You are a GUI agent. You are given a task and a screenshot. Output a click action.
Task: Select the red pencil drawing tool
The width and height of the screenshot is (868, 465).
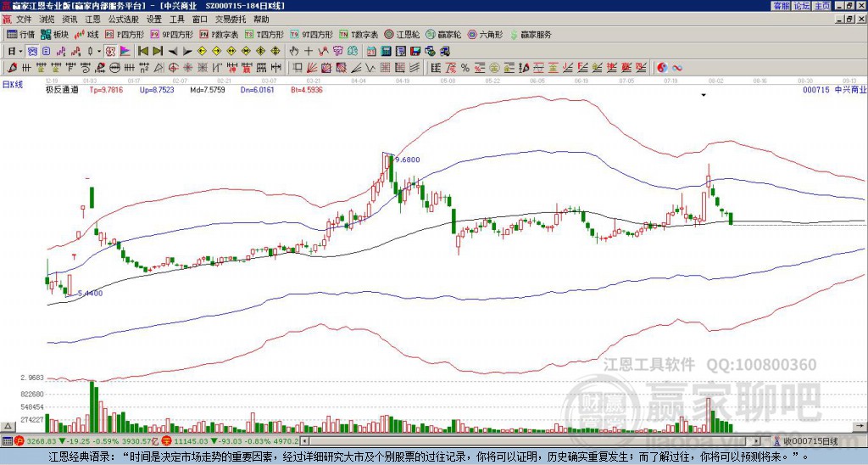12,68
